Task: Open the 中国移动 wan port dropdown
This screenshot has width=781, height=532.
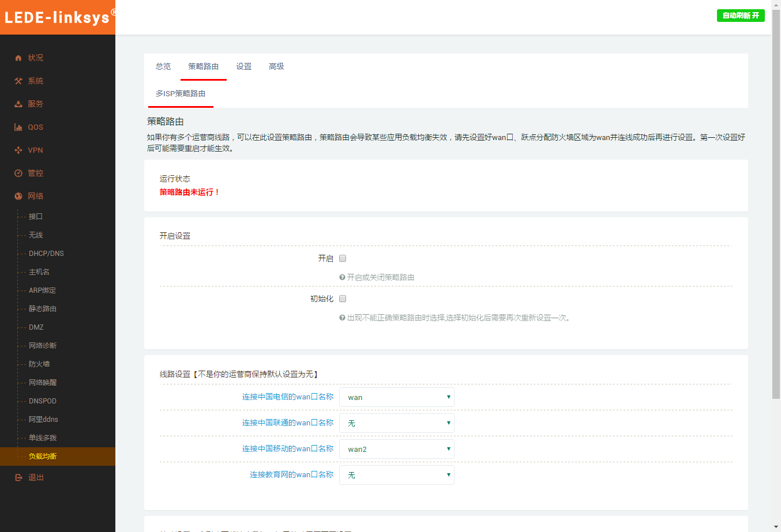Action: point(397,449)
